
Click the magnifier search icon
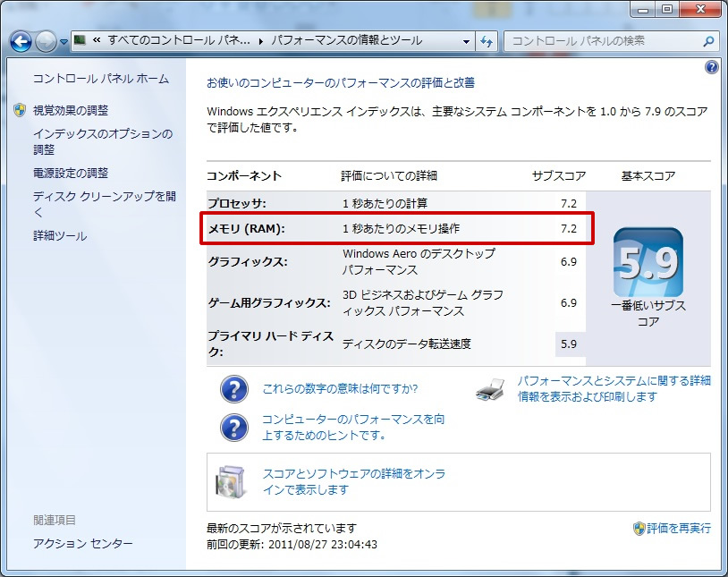pyautogui.click(x=708, y=41)
